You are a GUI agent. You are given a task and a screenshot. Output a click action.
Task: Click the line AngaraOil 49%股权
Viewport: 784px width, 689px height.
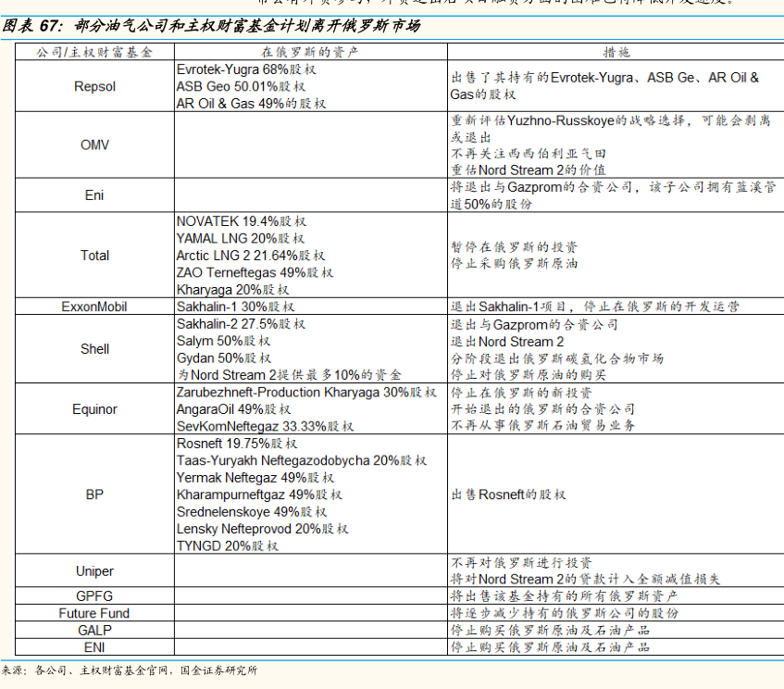pos(233,409)
